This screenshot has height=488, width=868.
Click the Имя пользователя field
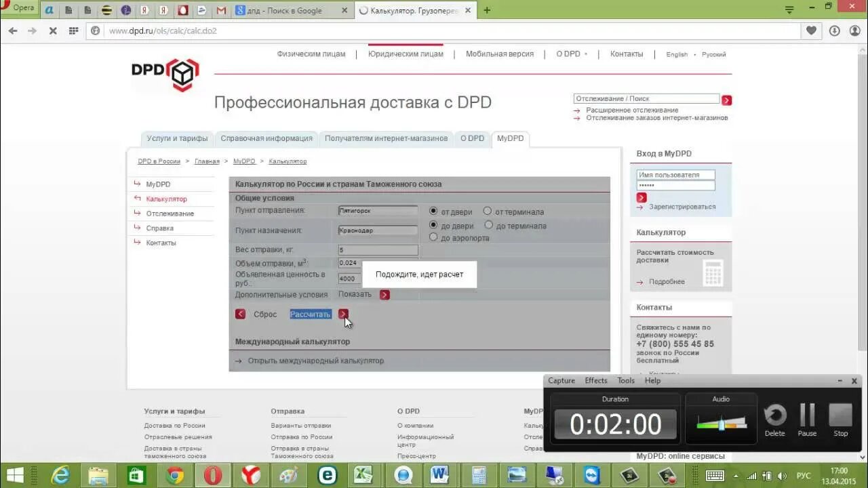pos(675,175)
